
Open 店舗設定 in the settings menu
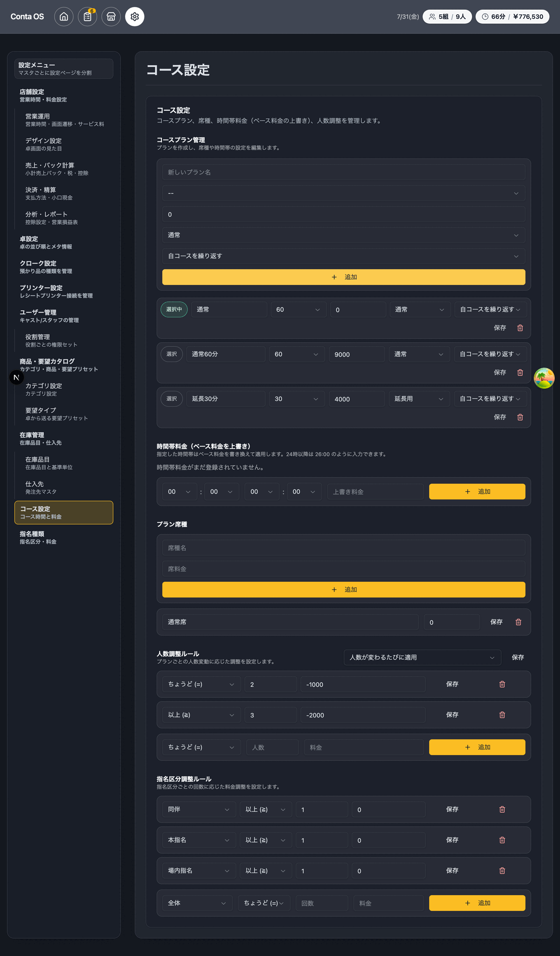click(64, 95)
